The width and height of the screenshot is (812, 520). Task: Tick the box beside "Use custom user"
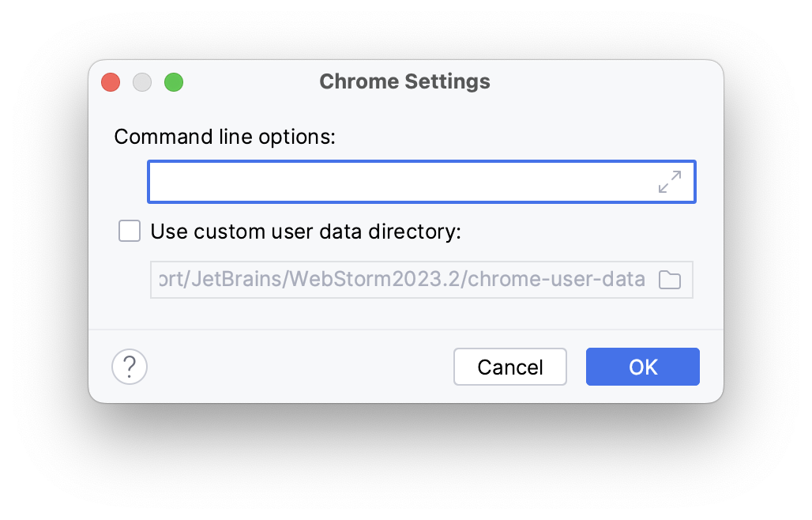coord(130,231)
